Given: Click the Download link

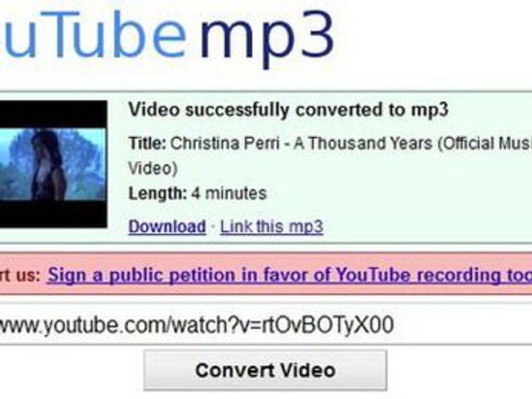Looking at the screenshot, I should [167, 226].
